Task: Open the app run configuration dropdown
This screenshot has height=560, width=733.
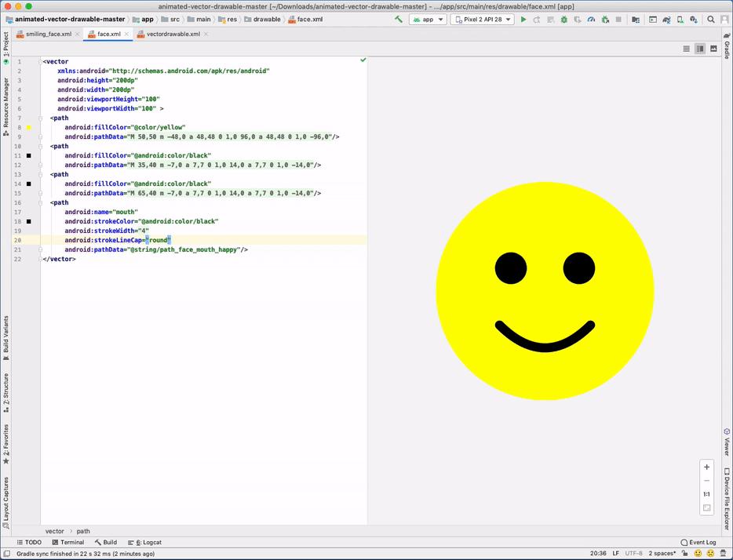Action: [428, 20]
